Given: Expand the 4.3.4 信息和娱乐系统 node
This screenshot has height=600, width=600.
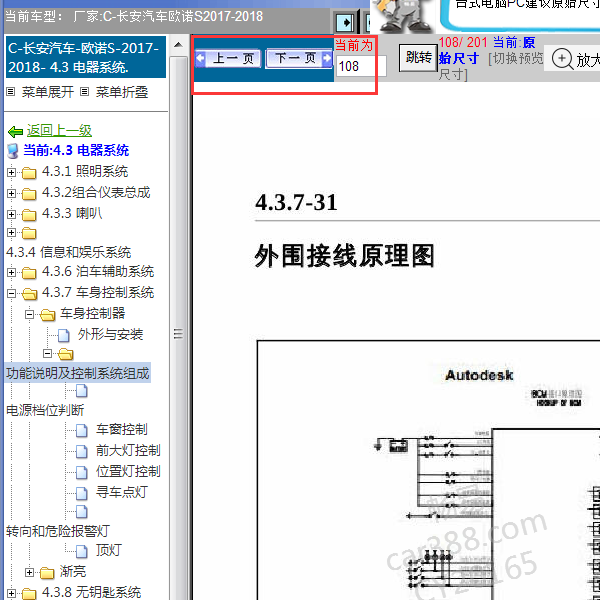Looking at the screenshot, I should [x=11, y=233].
